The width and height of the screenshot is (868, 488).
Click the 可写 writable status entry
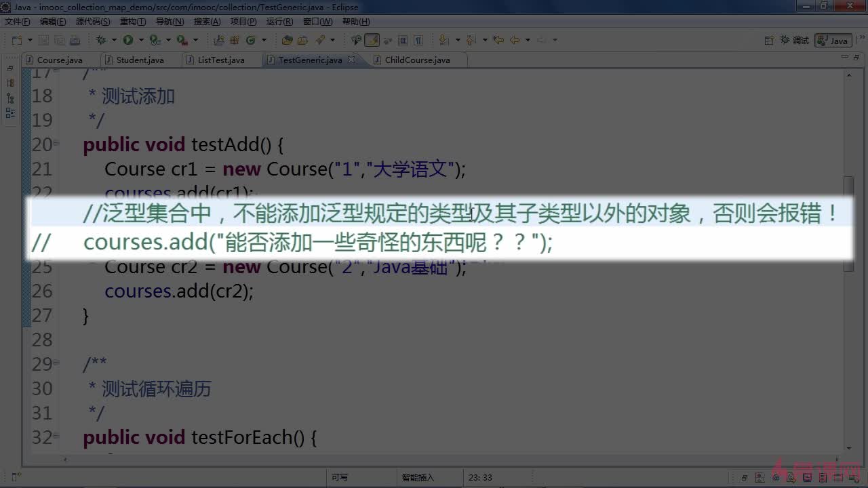tap(340, 477)
